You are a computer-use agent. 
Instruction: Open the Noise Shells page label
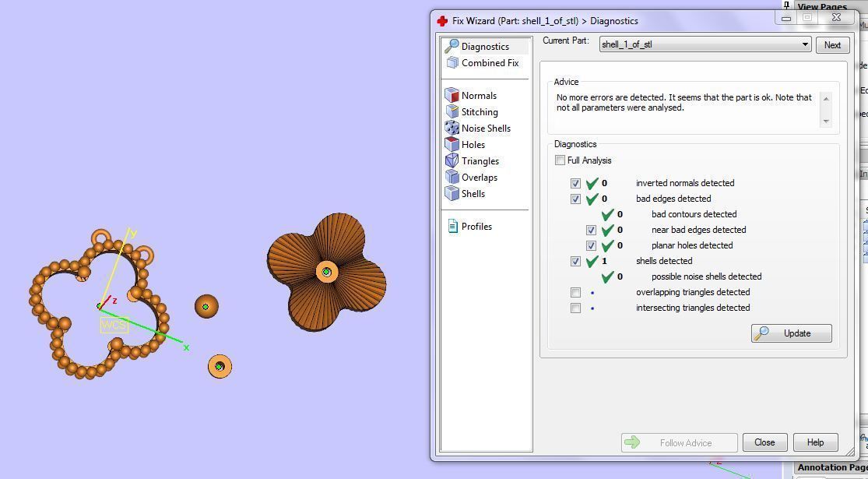click(x=486, y=129)
